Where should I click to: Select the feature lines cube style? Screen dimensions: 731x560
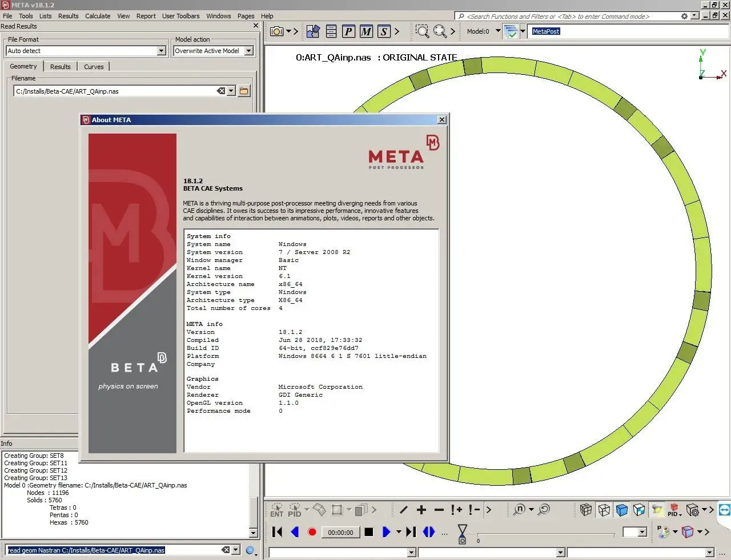click(x=604, y=510)
